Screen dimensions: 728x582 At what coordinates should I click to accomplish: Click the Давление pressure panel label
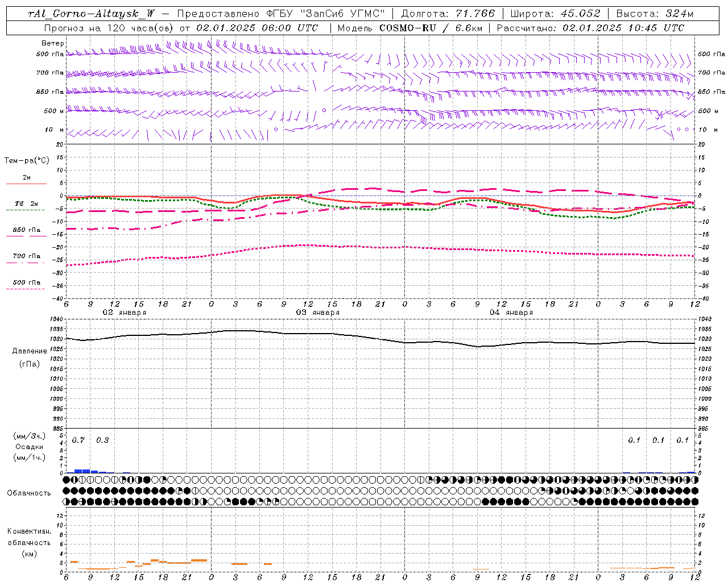pyautogui.click(x=30, y=351)
